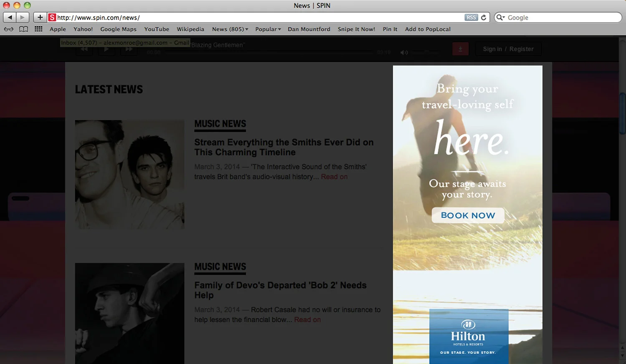Open the Wikipedia bookmark
Image resolution: width=626 pixels, height=364 pixels.
pos(190,29)
